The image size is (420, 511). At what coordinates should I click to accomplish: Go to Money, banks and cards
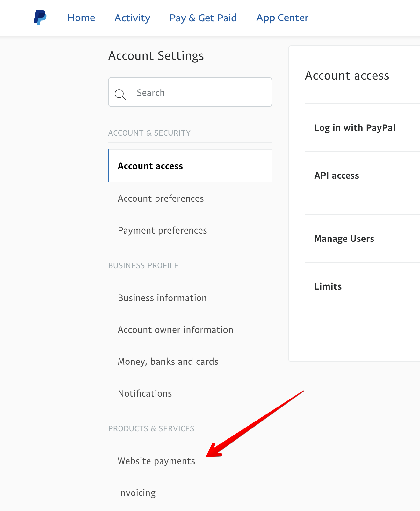[x=168, y=362]
